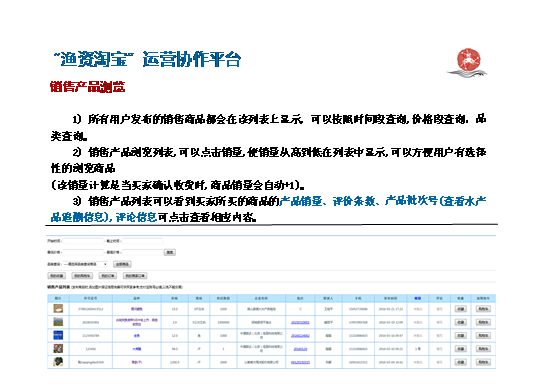The width and height of the screenshot is (554, 390).
Task: Click the 我的订单 button
Action: (x=107, y=276)
